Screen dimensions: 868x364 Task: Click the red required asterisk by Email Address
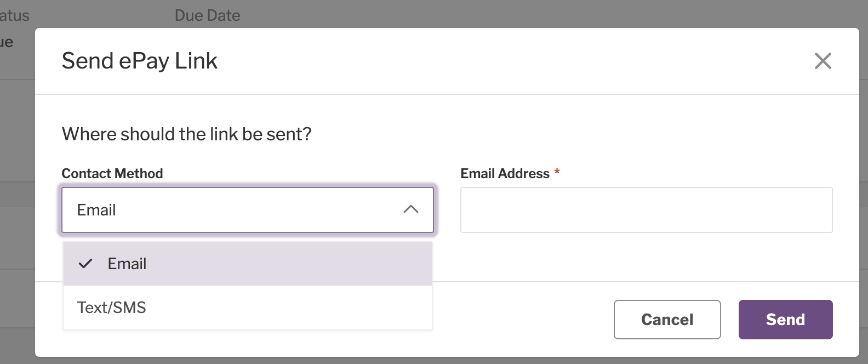[557, 172]
